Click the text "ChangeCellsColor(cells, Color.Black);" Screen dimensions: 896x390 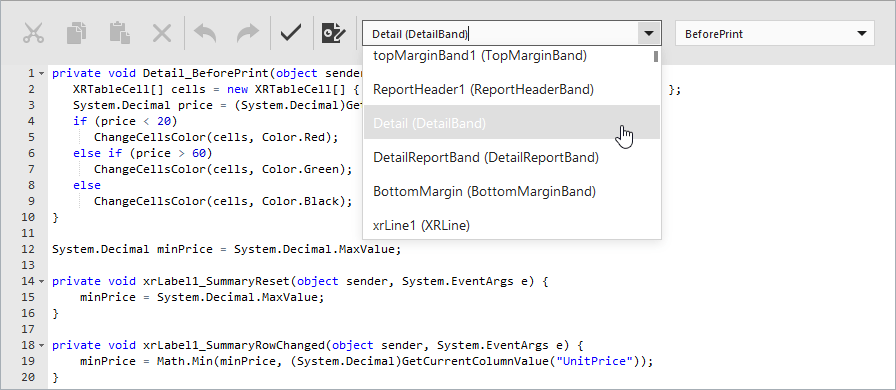(x=223, y=201)
